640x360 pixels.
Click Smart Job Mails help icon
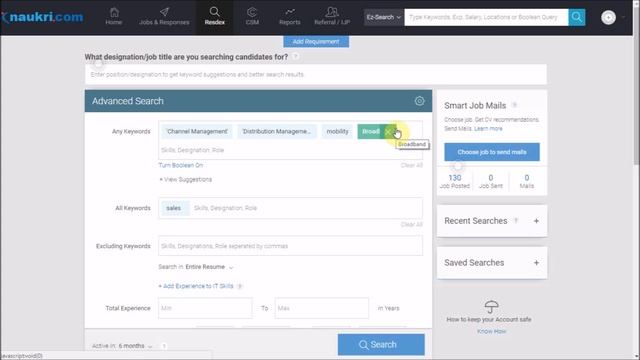click(x=515, y=105)
